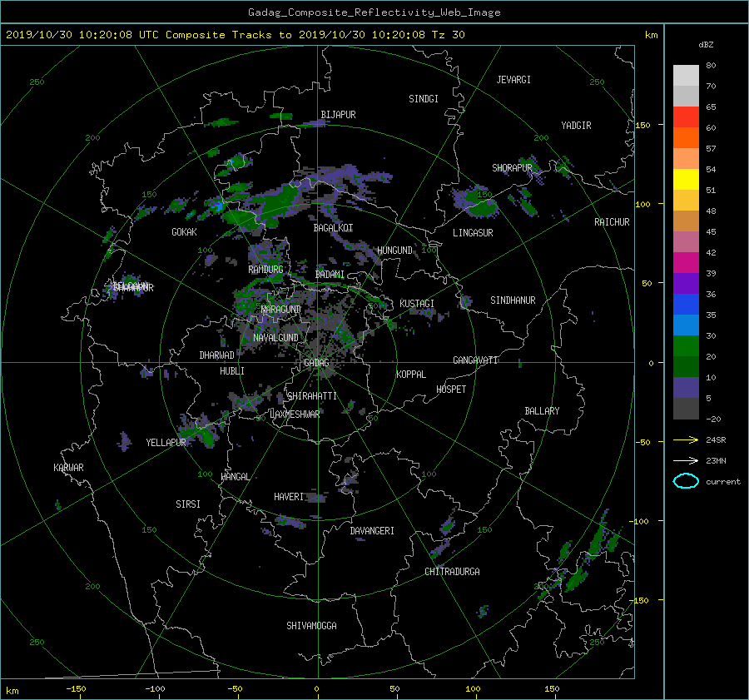Click the RAICHUR city label
Screen dimensions: 749x700
pyautogui.click(x=612, y=222)
